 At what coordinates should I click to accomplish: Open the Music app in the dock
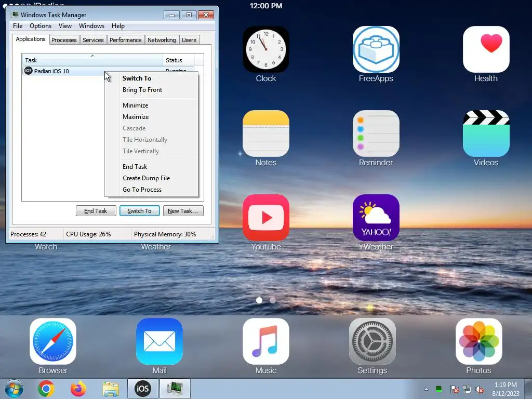(x=265, y=341)
